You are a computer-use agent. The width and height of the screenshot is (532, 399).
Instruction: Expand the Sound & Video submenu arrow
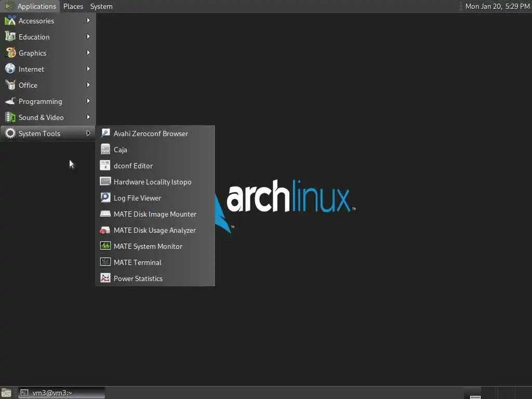pyautogui.click(x=88, y=117)
